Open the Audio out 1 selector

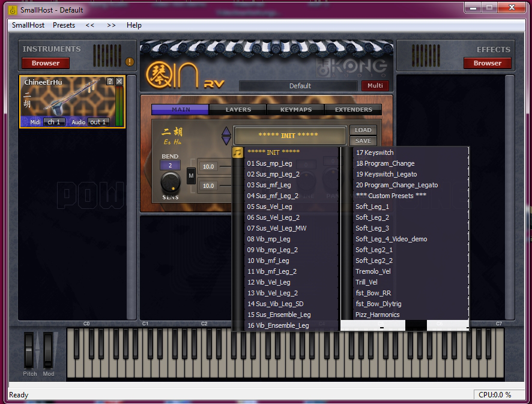98,122
